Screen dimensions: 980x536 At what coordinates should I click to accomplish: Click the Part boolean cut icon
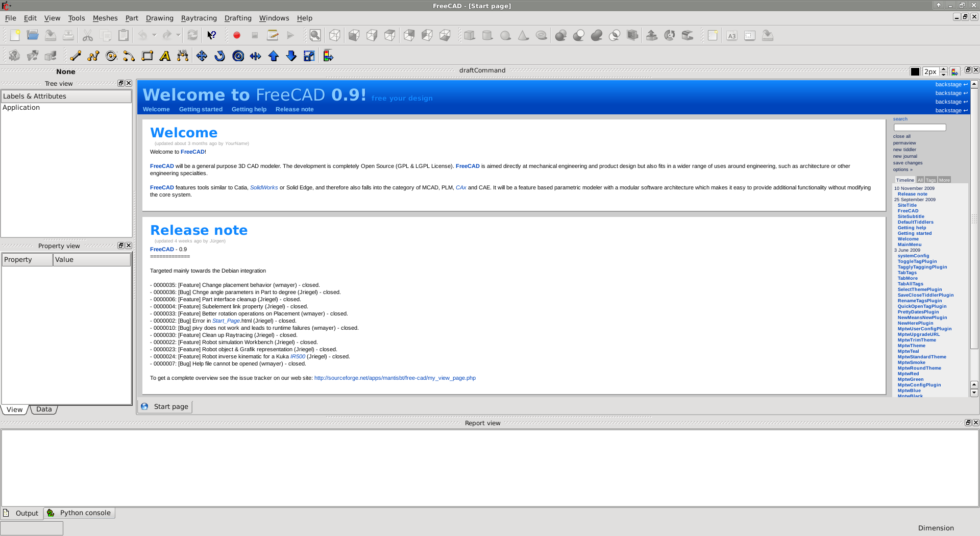coord(579,35)
